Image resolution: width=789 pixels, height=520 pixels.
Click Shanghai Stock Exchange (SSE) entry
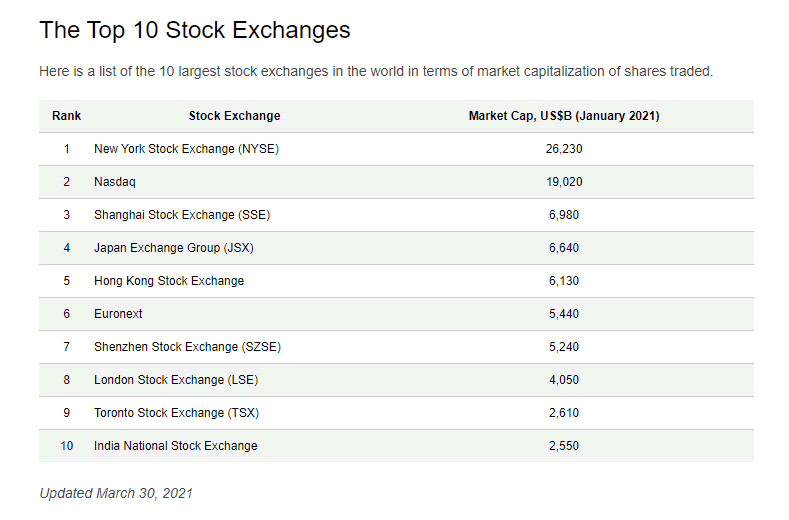[182, 215]
